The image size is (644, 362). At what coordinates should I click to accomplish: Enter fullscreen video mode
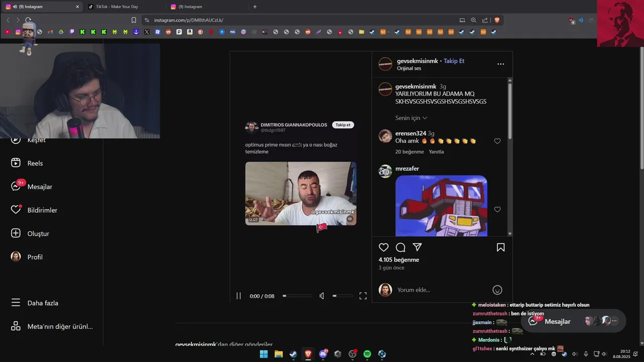coord(363,296)
